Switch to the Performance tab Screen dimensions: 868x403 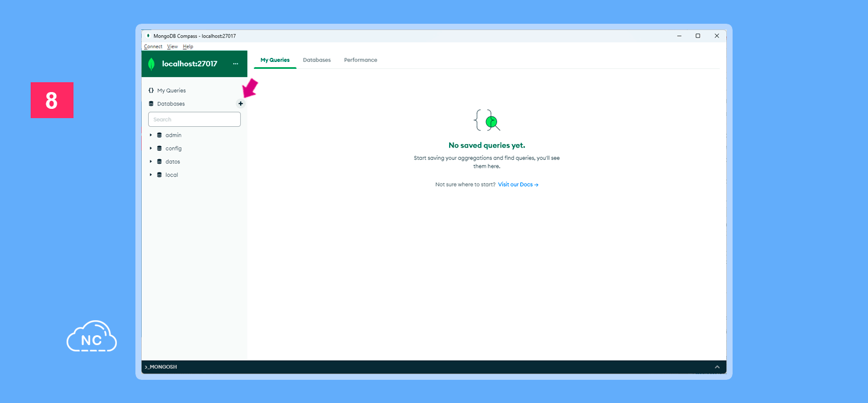(x=361, y=60)
